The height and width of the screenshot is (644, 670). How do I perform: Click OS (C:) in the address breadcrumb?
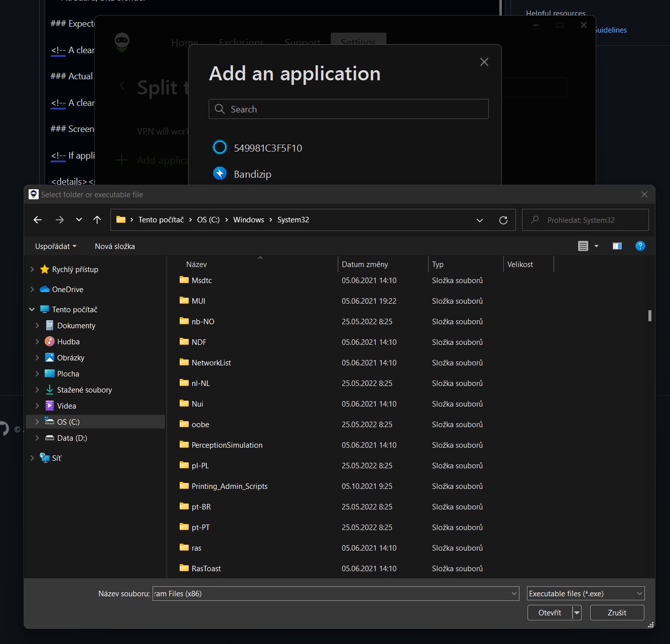208,220
